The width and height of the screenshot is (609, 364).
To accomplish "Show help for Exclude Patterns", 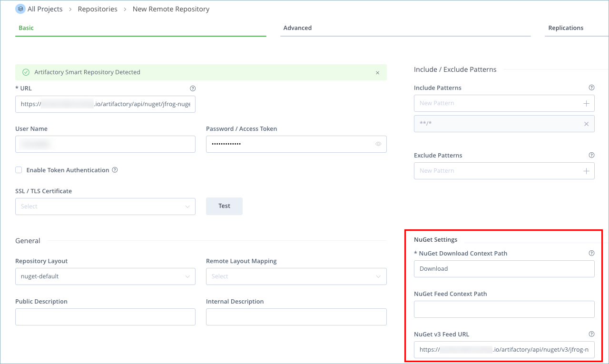I will tap(591, 155).
